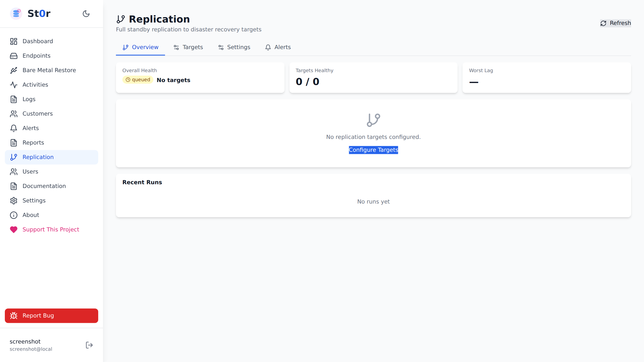View Activities via the pulse icon
Viewport: 644px width, 362px height.
(14, 85)
